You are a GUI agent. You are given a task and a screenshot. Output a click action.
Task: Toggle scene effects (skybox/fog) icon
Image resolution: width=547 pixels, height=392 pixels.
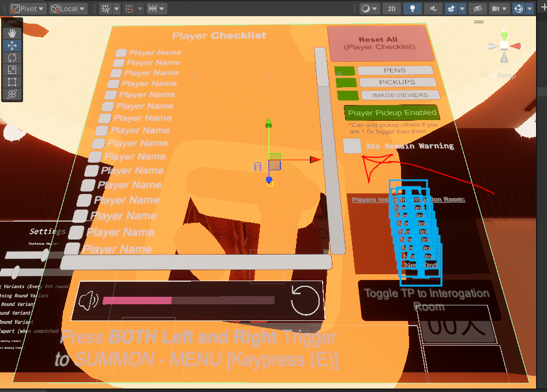pos(451,9)
